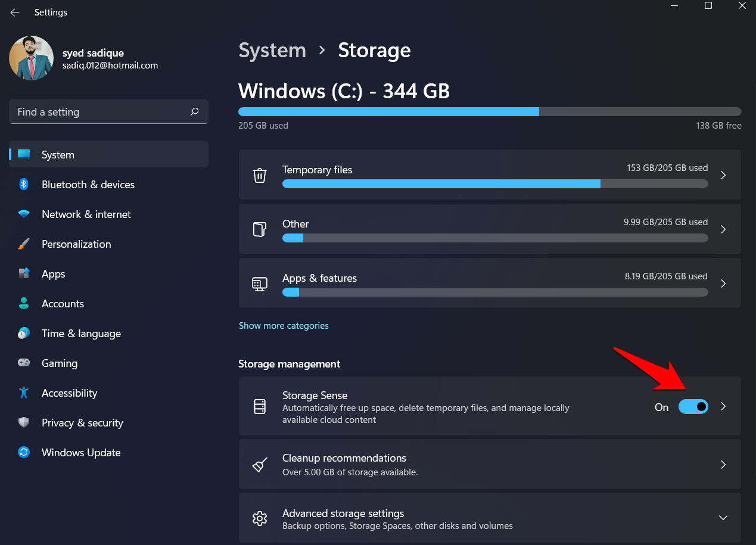The width and height of the screenshot is (756, 545).
Task: Open Storage Sense details chevron
Action: click(723, 407)
